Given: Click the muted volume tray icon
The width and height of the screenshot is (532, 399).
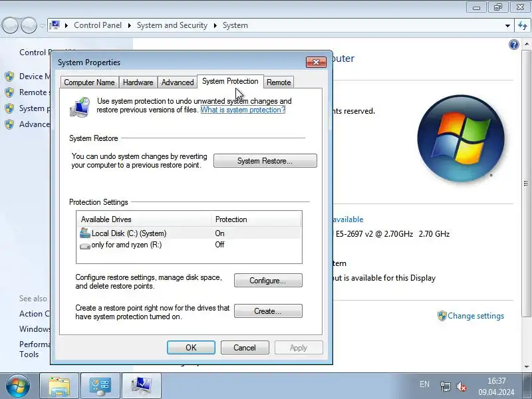Looking at the screenshot, I should (x=462, y=386).
